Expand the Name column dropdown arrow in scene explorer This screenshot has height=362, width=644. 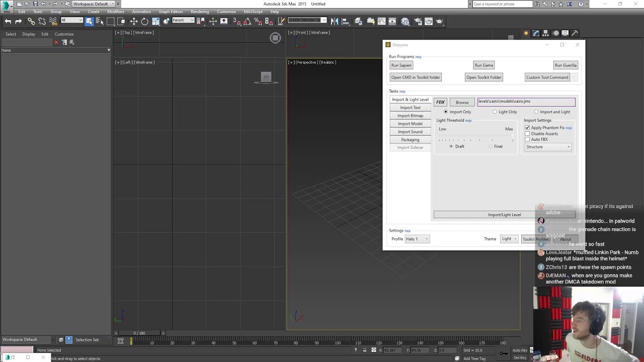109,50
